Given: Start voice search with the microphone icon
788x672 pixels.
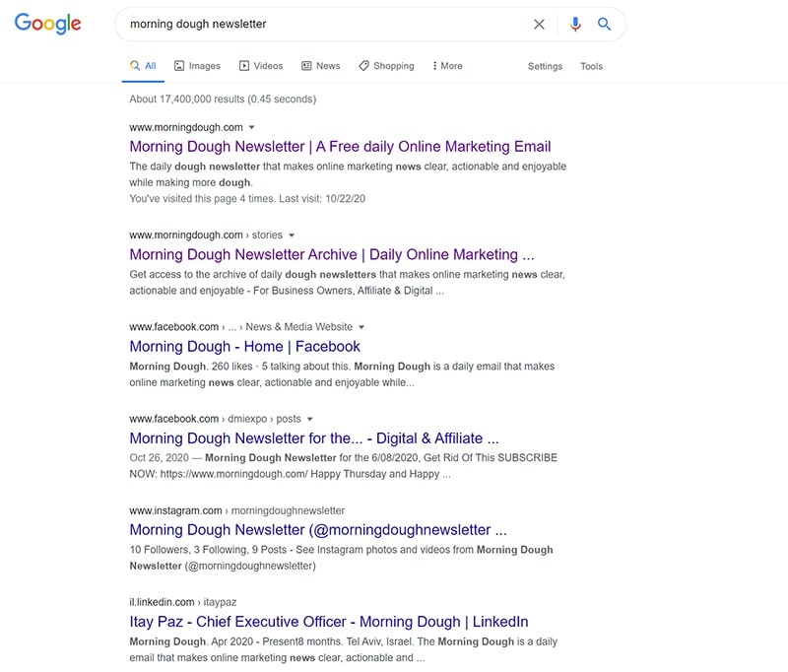Looking at the screenshot, I should point(575,24).
